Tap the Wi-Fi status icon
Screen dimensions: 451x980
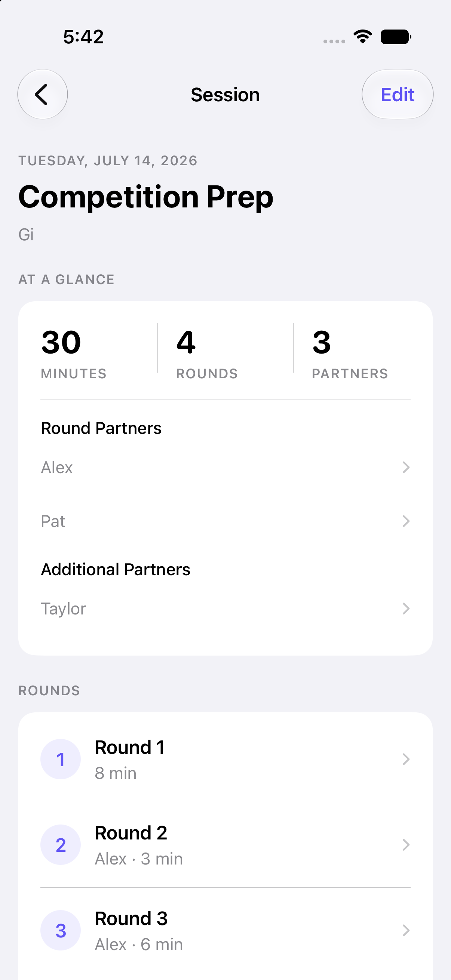363,37
